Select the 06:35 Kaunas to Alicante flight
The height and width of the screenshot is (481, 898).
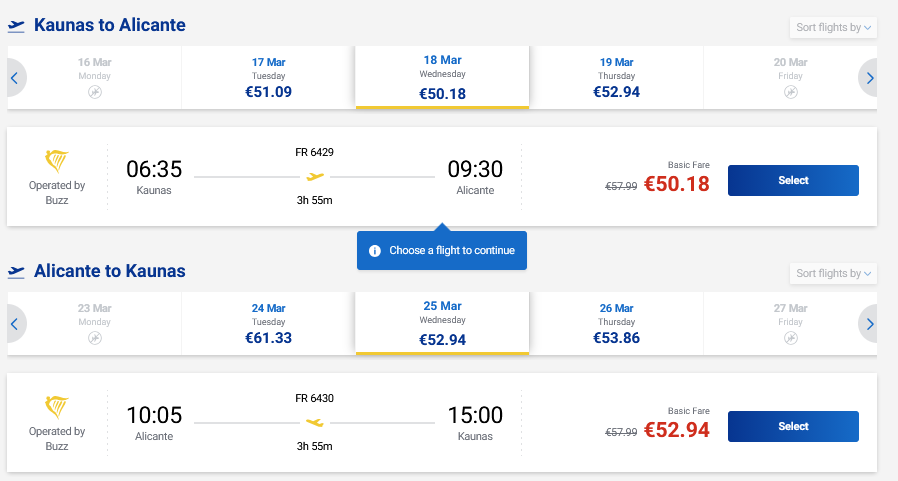coord(793,180)
